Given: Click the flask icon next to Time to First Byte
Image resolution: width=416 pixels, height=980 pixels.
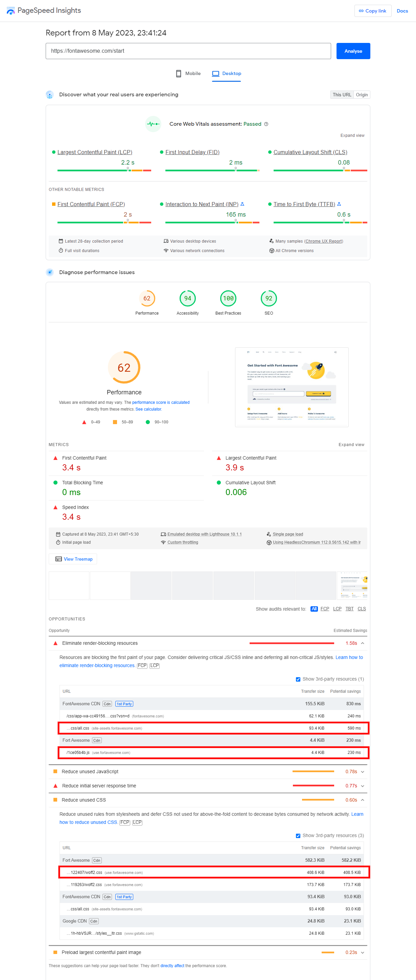Looking at the screenshot, I should [339, 204].
